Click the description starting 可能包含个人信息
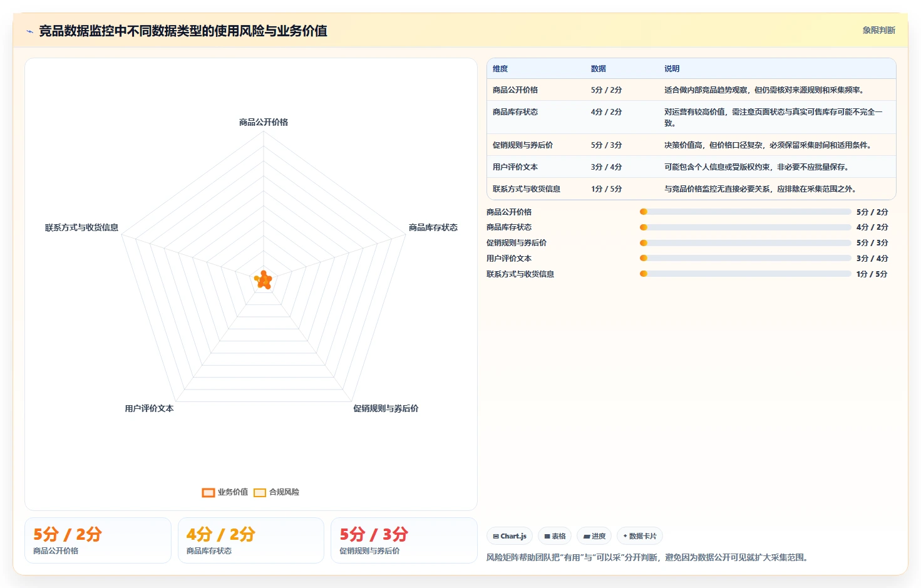 coord(758,167)
